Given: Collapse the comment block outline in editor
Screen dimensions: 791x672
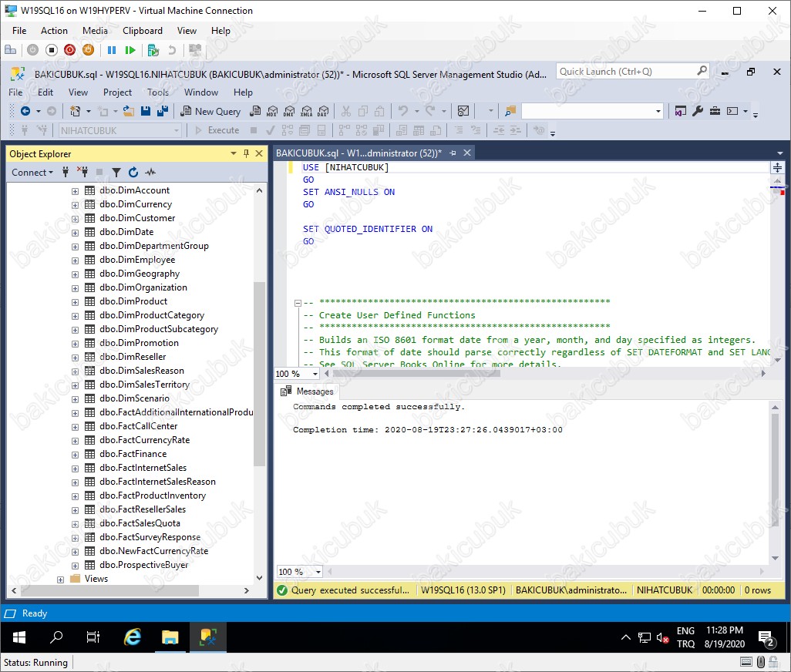Looking at the screenshot, I should point(298,303).
